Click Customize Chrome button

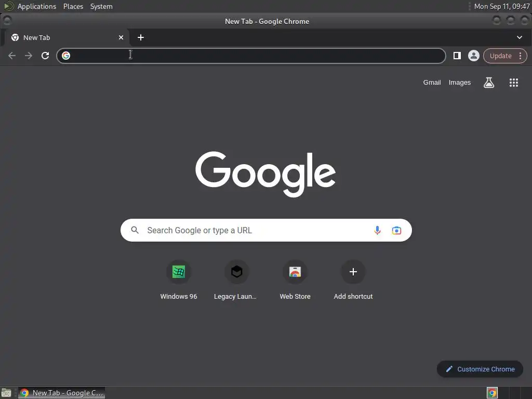coord(480,369)
